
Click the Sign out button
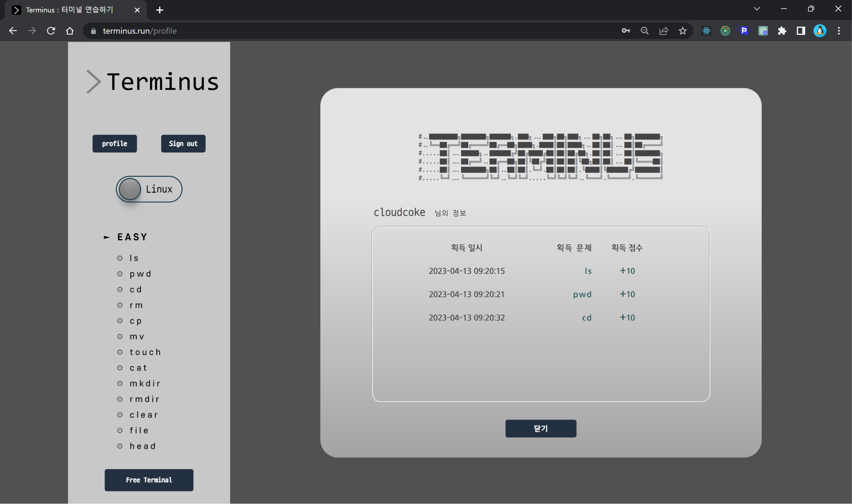[183, 144]
